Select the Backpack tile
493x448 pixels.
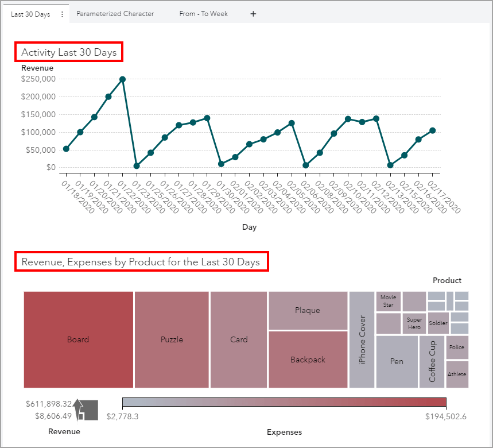(308, 360)
